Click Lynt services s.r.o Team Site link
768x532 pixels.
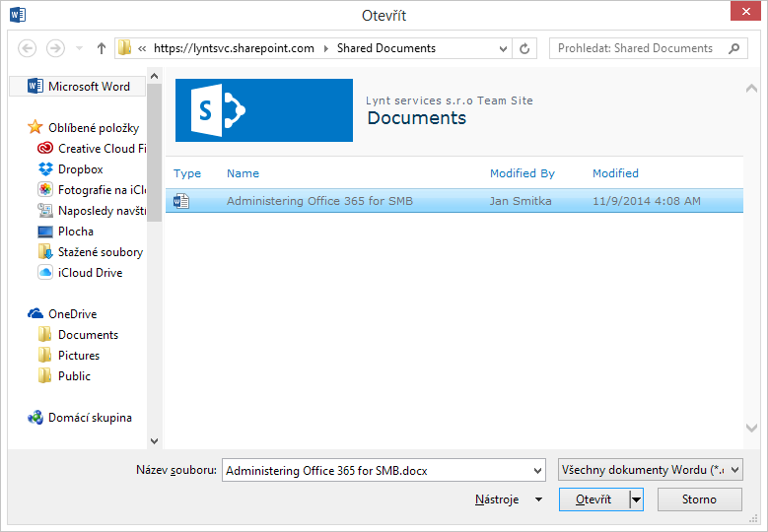pos(450,100)
